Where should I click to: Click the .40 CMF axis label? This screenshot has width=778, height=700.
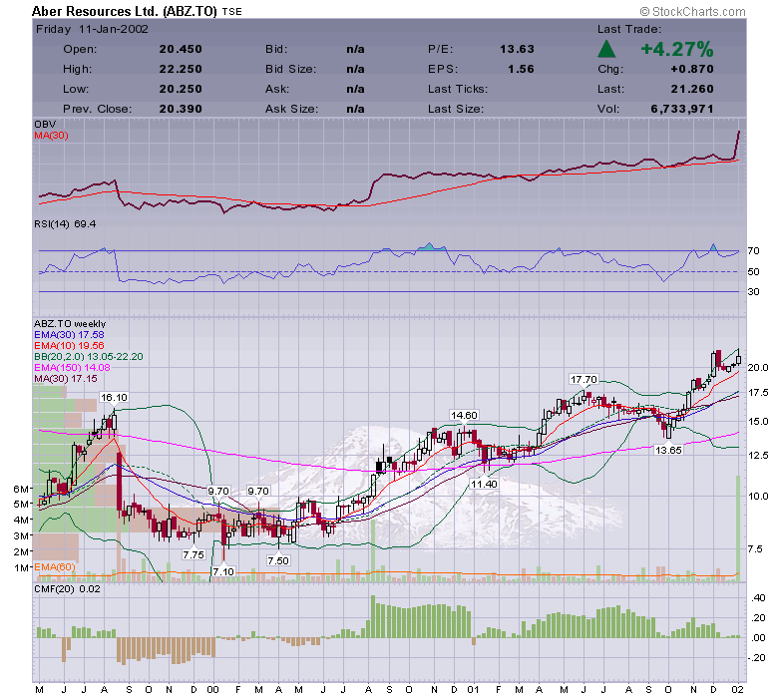coord(757,598)
